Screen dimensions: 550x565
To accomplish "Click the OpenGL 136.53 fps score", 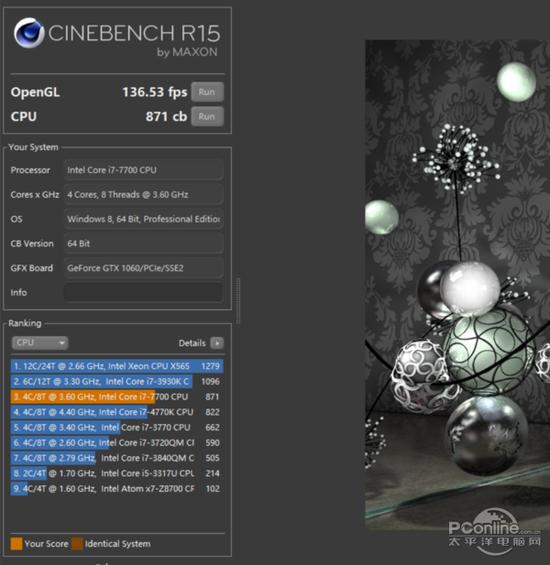I will pyautogui.click(x=155, y=92).
